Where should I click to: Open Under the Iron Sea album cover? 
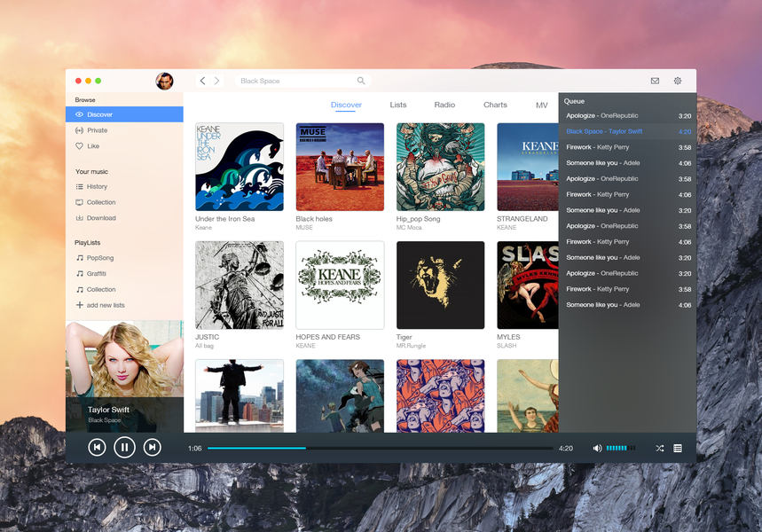point(240,167)
